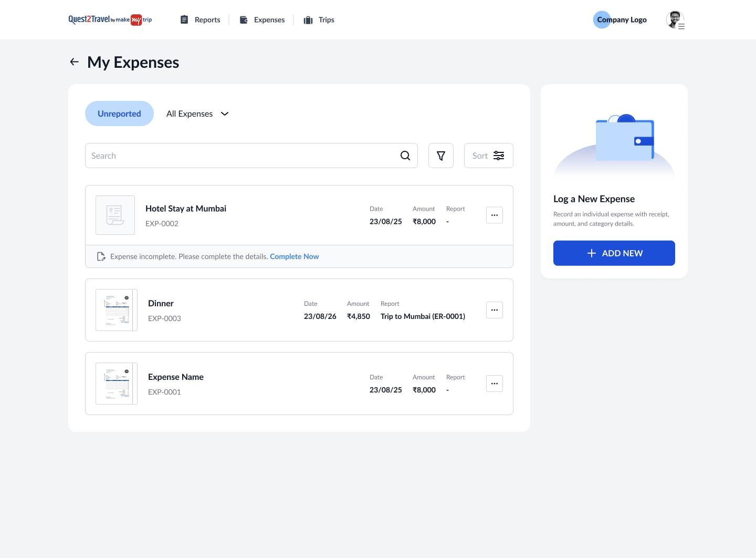The width and height of the screenshot is (756, 558).
Task: Open the Dinner receipt thumbnail
Action: (117, 310)
